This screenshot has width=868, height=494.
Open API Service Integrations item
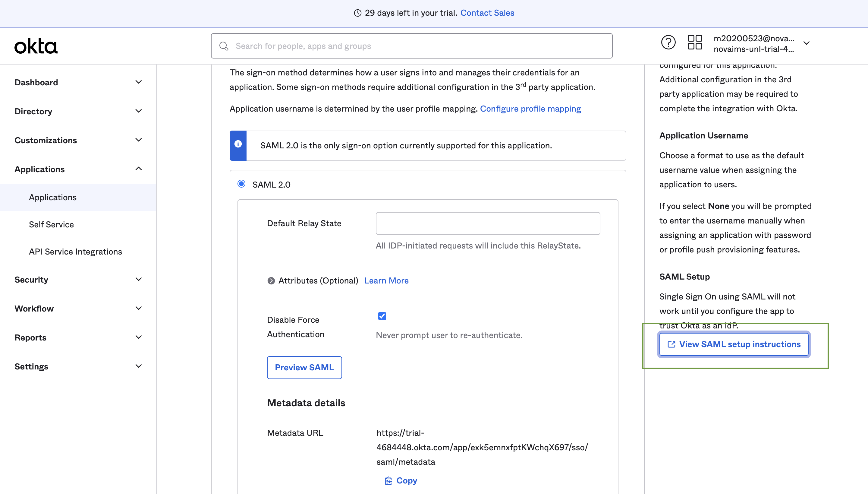pos(75,252)
